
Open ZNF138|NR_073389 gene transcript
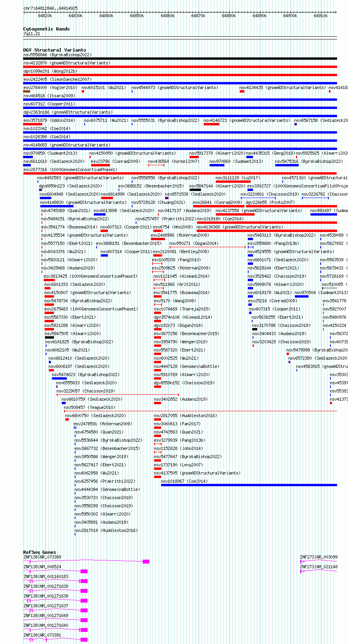[42, 557]
